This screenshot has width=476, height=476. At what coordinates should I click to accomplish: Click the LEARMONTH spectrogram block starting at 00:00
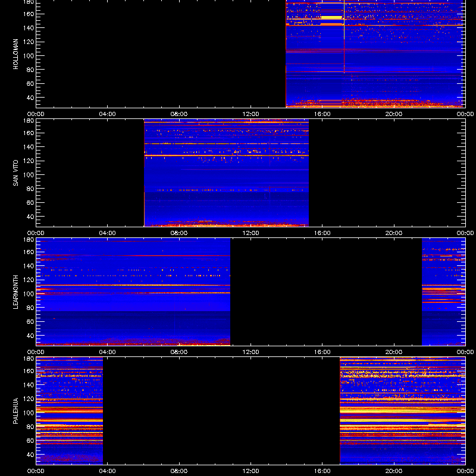coord(133,292)
